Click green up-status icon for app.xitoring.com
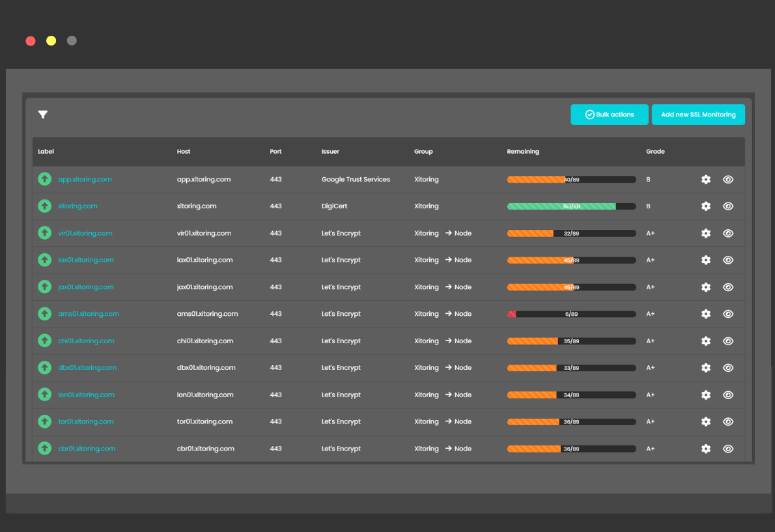This screenshot has height=532, width=775. 44,179
